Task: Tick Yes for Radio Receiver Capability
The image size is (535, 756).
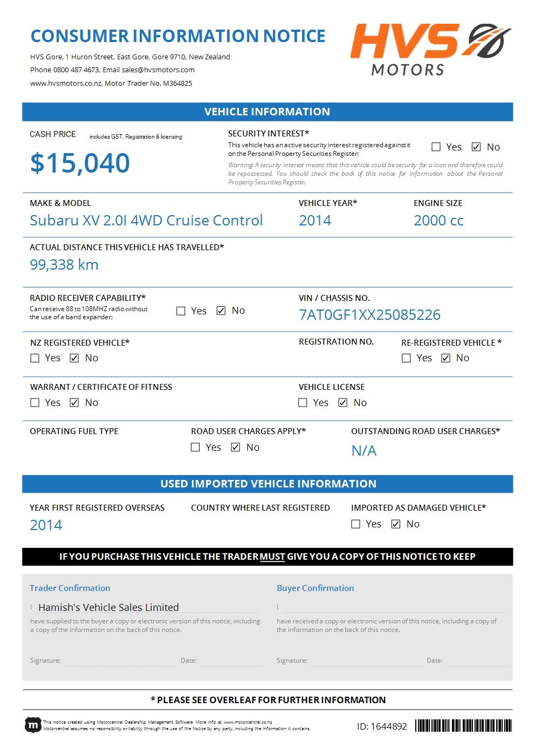Action: pos(181,311)
